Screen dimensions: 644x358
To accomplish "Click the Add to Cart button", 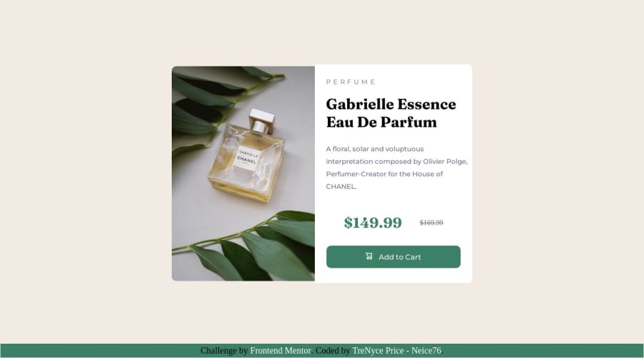I will point(393,257).
